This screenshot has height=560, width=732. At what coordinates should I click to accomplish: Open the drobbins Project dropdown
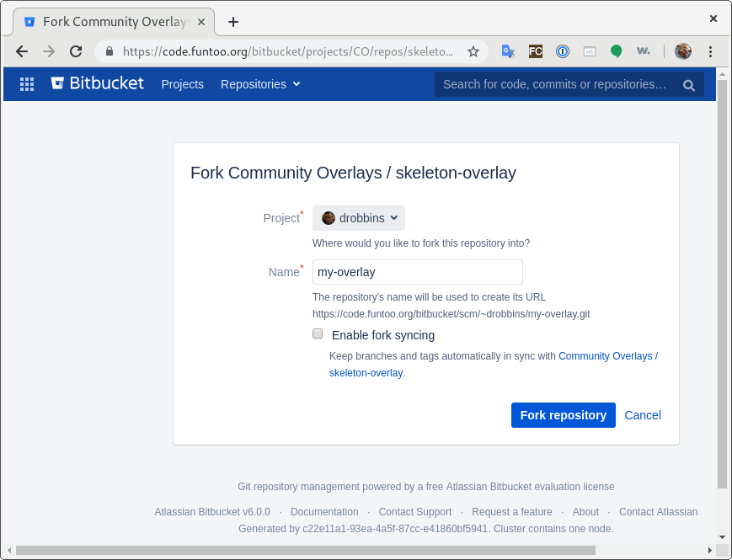(x=359, y=218)
